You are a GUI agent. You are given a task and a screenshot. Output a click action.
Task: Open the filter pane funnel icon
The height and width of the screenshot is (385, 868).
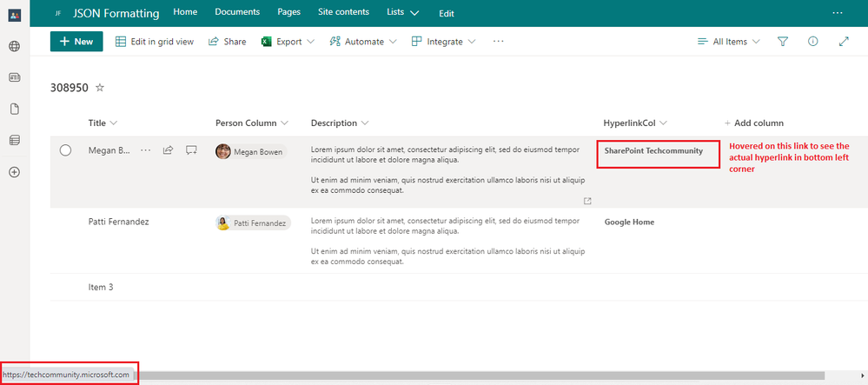(x=783, y=42)
